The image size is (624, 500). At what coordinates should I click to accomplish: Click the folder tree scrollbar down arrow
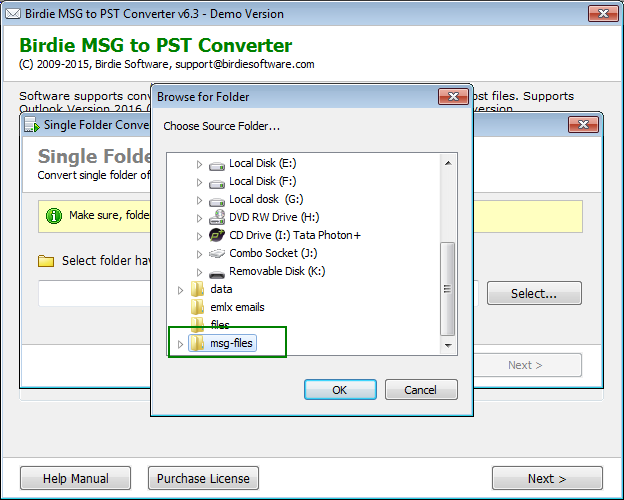448,345
